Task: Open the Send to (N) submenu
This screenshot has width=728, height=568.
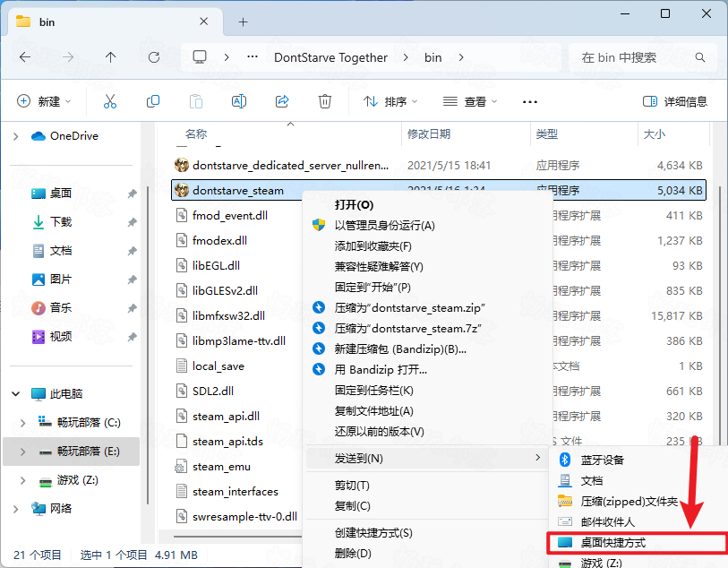Action: coord(426,459)
